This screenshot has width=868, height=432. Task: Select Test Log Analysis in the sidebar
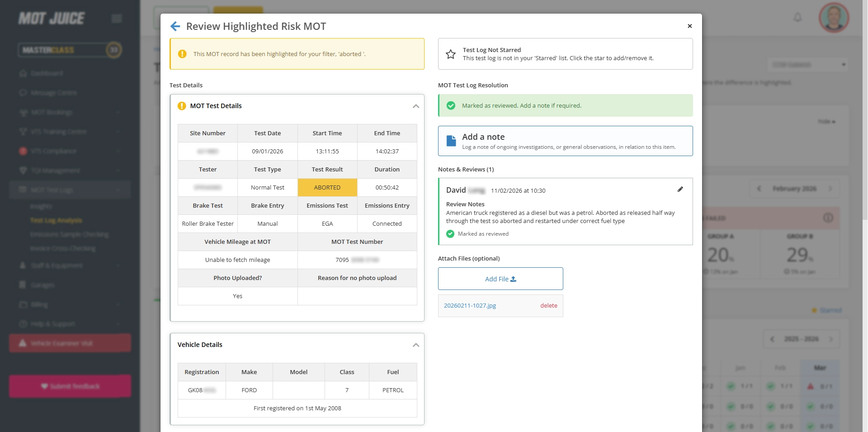coord(57,220)
